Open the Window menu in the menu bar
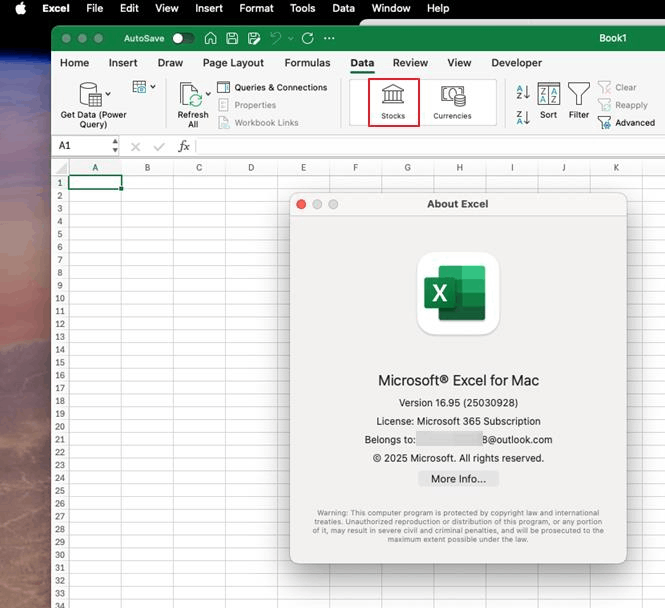665x608 pixels. tap(390, 8)
